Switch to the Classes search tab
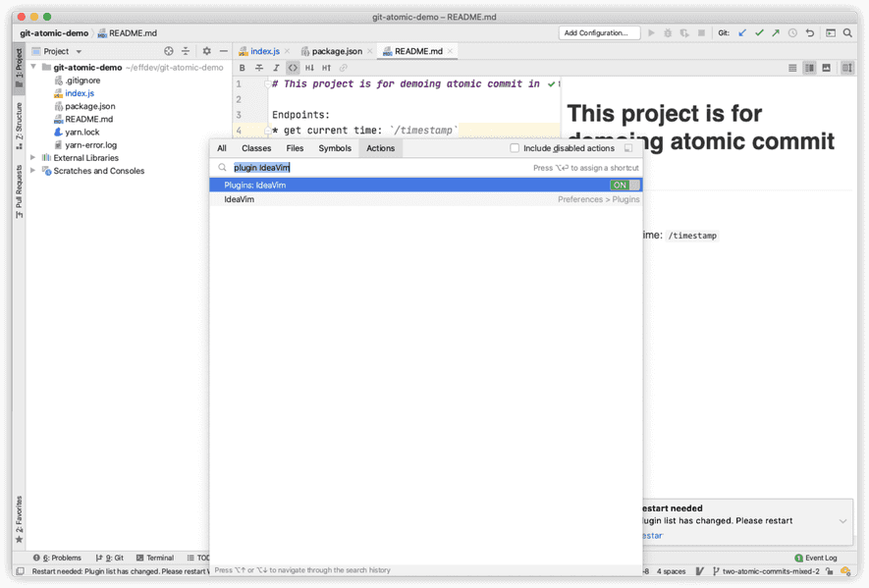 pyautogui.click(x=256, y=148)
